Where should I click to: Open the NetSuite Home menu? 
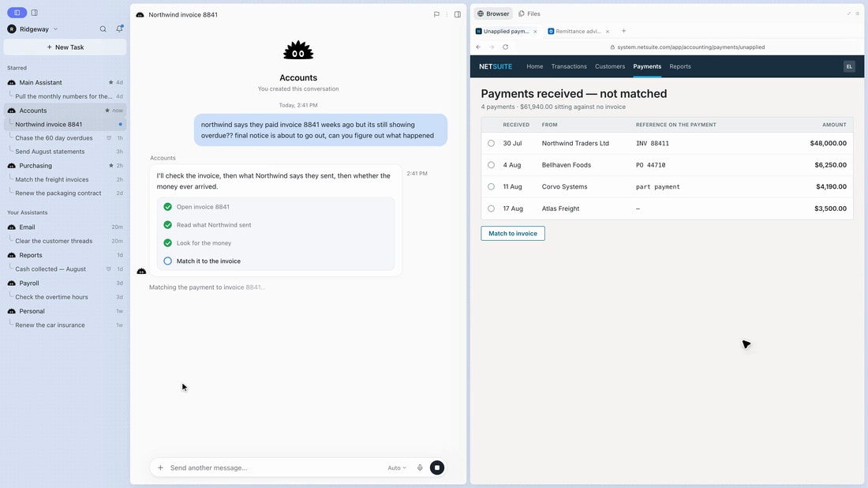coord(535,66)
